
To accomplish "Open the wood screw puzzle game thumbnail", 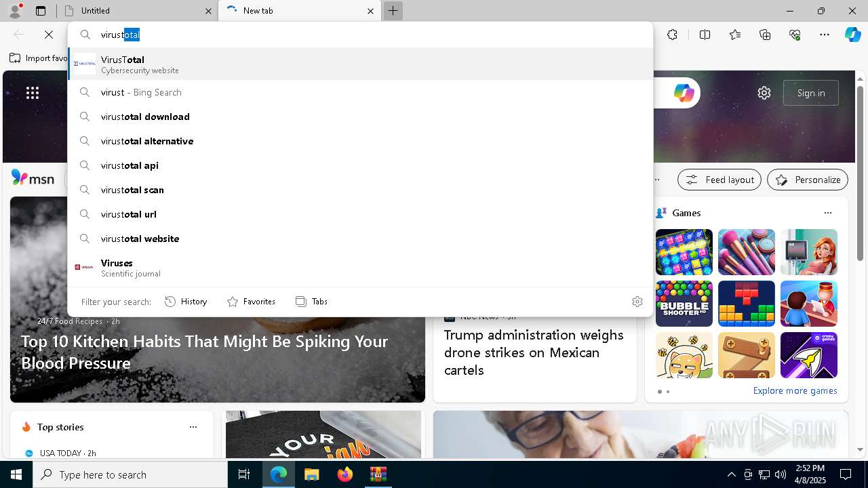I will pos(747,355).
